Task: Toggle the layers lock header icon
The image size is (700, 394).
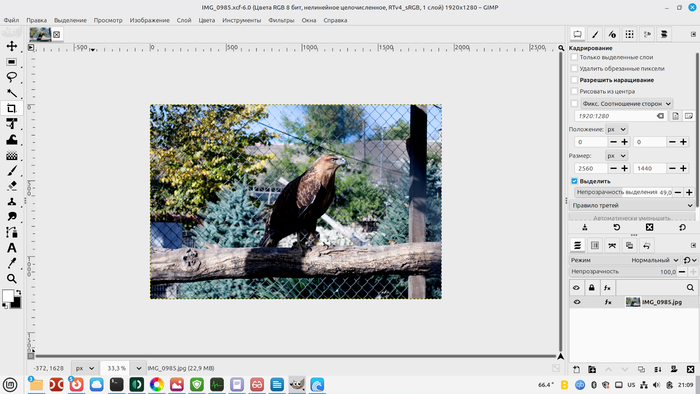Action: click(x=592, y=288)
